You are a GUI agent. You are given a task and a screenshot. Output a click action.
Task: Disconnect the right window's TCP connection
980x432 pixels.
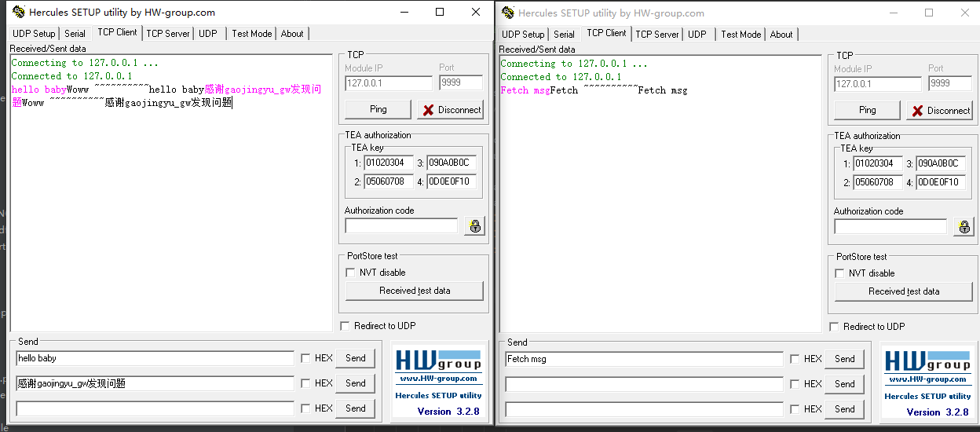click(x=940, y=111)
